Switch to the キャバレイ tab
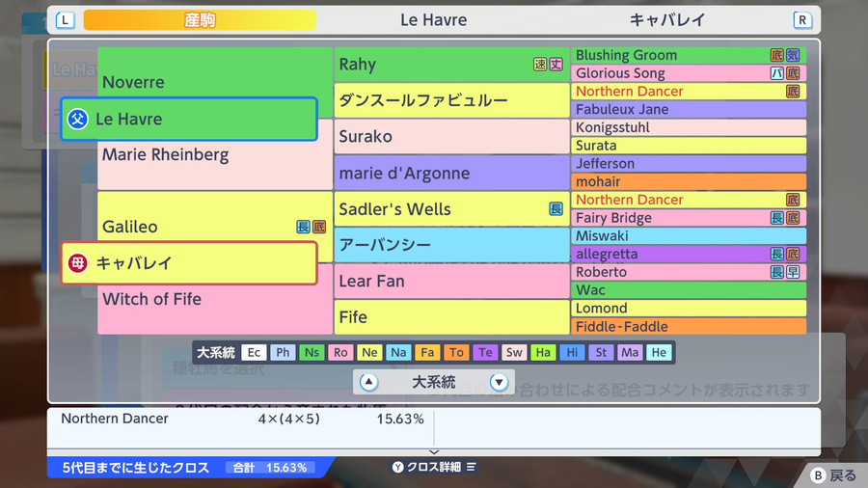The height and width of the screenshot is (488, 868). pos(667,20)
